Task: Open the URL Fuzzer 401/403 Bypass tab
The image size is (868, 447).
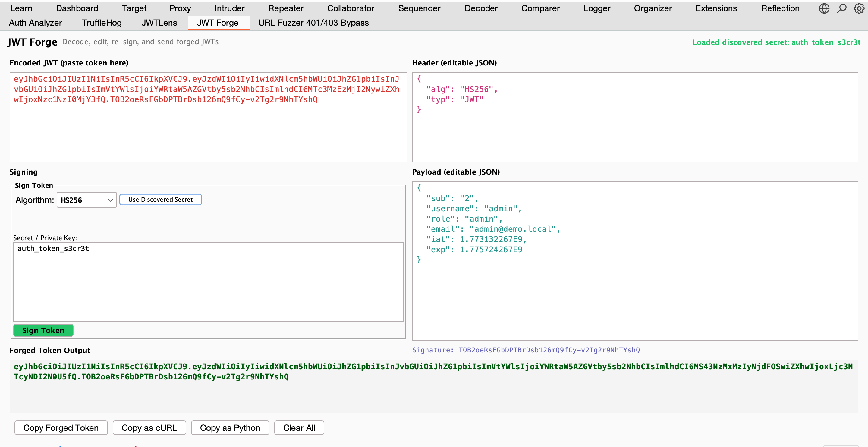Action: pyautogui.click(x=313, y=23)
